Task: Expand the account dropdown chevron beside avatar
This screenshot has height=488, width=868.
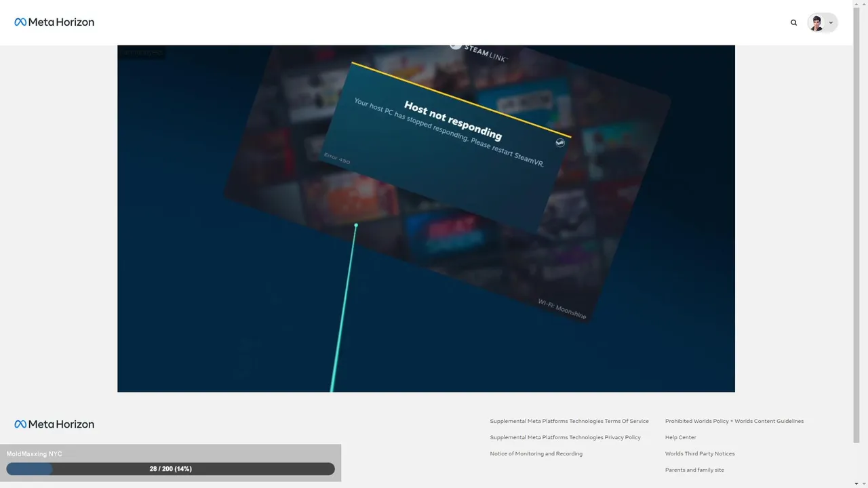Action: pos(831,23)
